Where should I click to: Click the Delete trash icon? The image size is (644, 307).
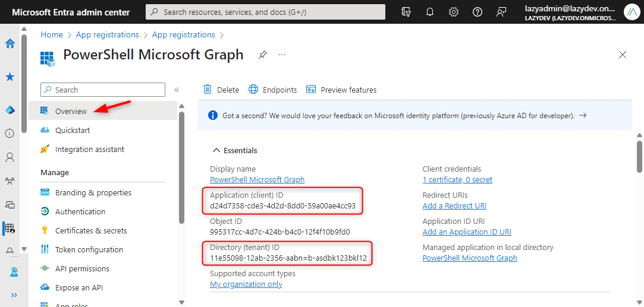coord(208,90)
